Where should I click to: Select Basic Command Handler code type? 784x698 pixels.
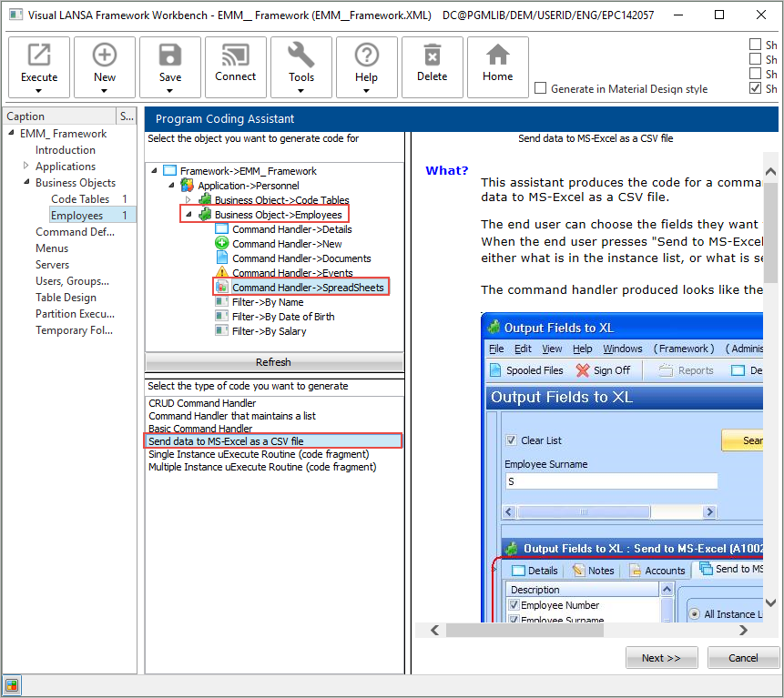coord(200,429)
